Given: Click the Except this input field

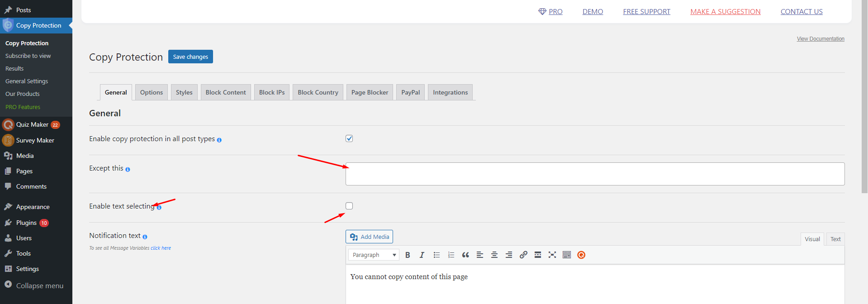Looking at the screenshot, I should 595,174.
